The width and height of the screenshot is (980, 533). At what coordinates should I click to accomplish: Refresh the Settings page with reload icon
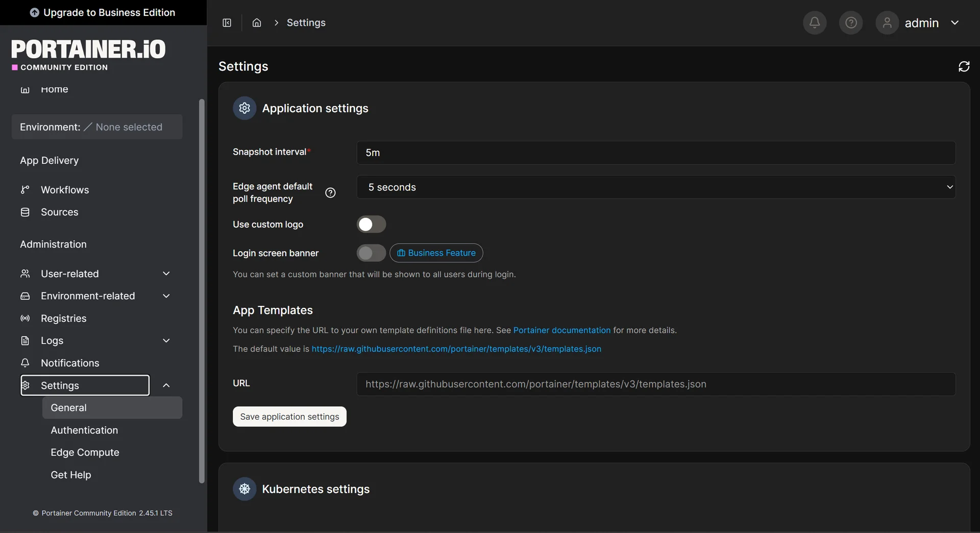964,66
